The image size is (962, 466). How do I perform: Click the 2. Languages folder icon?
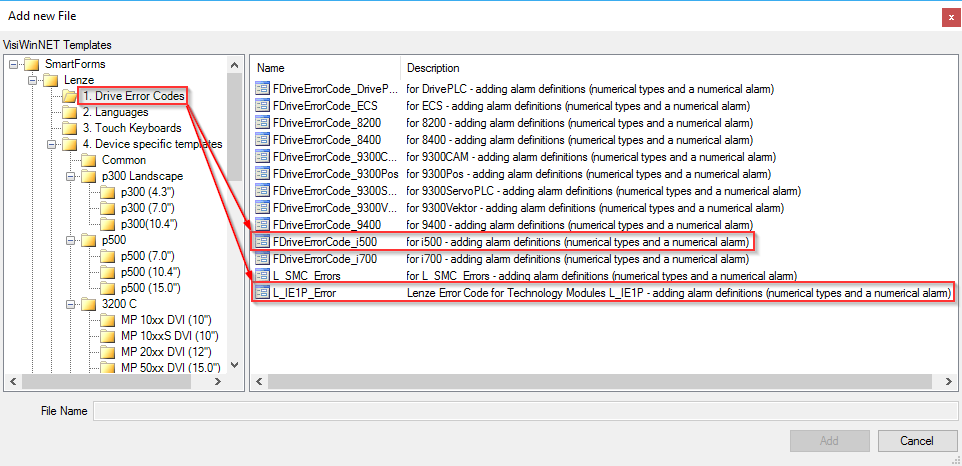(69, 112)
